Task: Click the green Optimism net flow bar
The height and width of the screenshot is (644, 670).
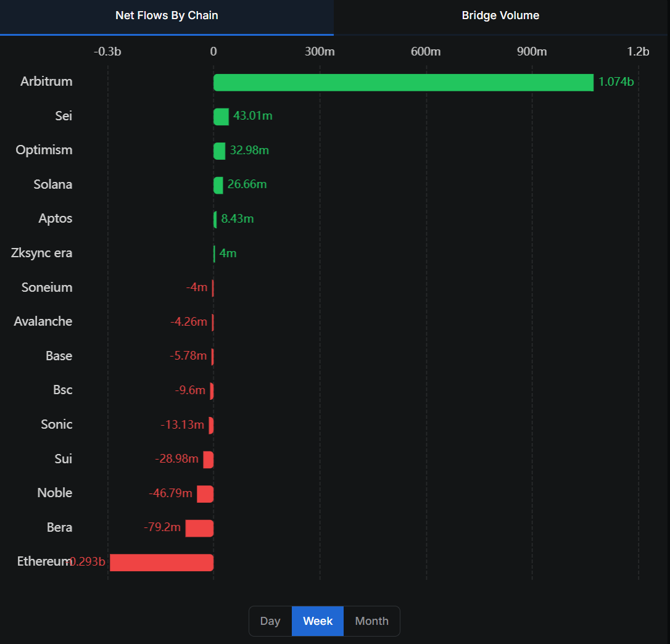Action: point(220,151)
